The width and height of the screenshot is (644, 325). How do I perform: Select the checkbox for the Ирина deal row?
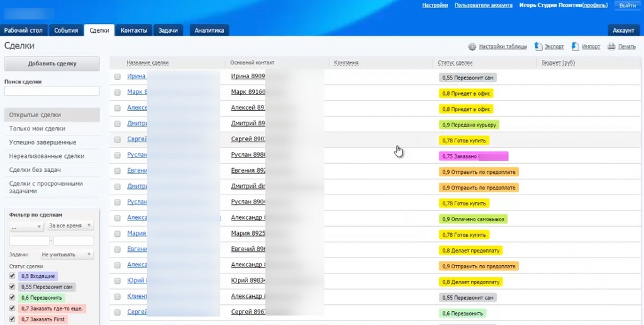click(x=118, y=77)
